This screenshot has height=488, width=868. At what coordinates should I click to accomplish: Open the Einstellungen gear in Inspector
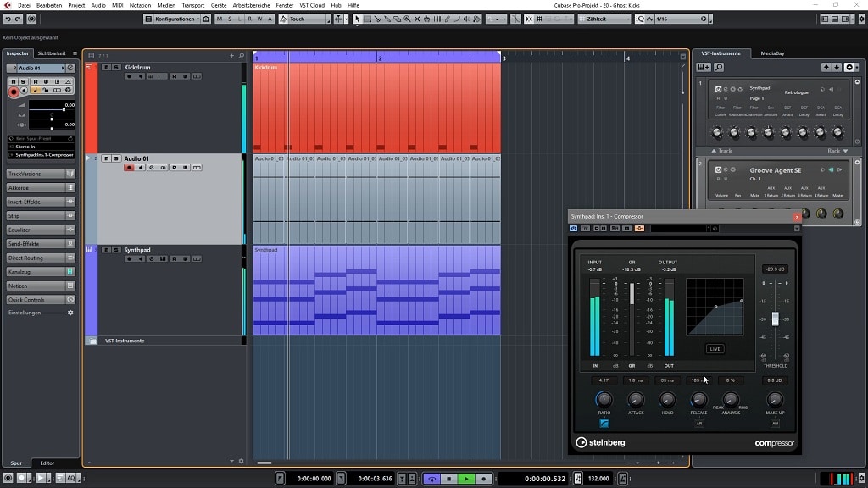[70, 313]
